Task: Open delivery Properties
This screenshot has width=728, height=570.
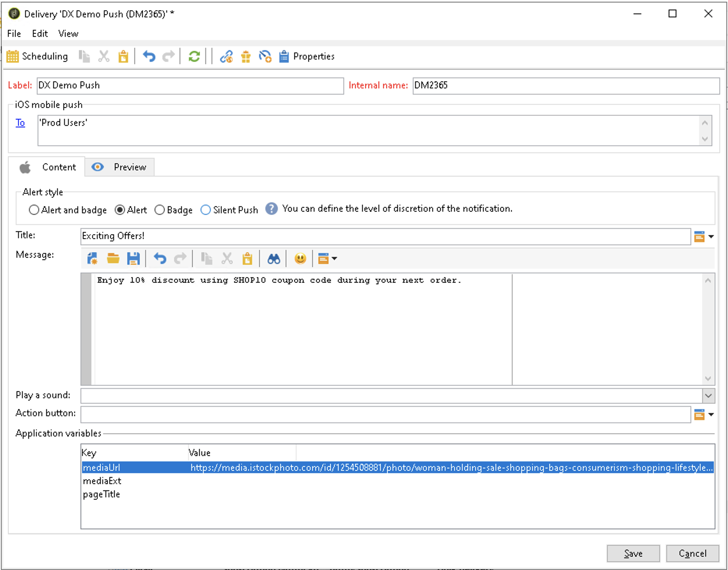Action: click(x=307, y=57)
